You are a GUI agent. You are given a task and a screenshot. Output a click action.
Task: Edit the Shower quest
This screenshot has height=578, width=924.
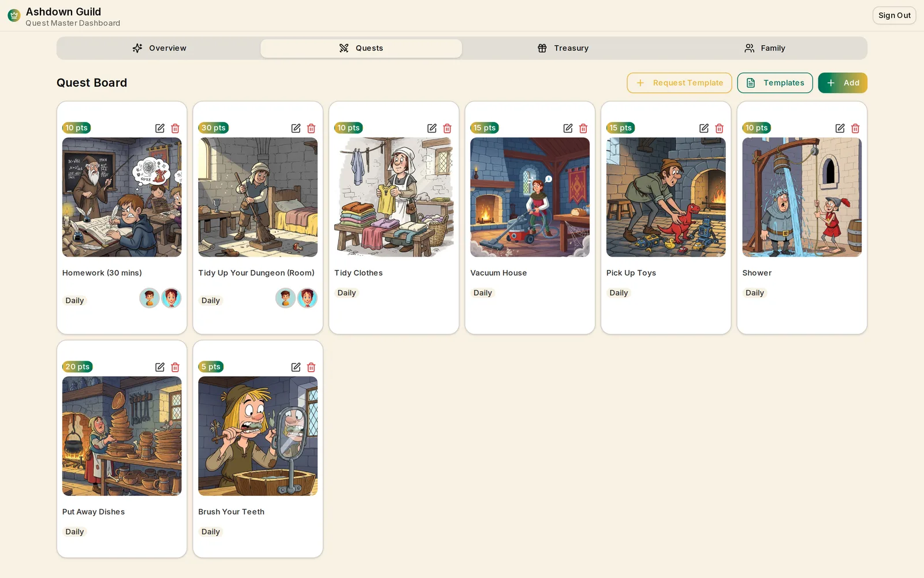pyautogui.click(x=840, y=128)
